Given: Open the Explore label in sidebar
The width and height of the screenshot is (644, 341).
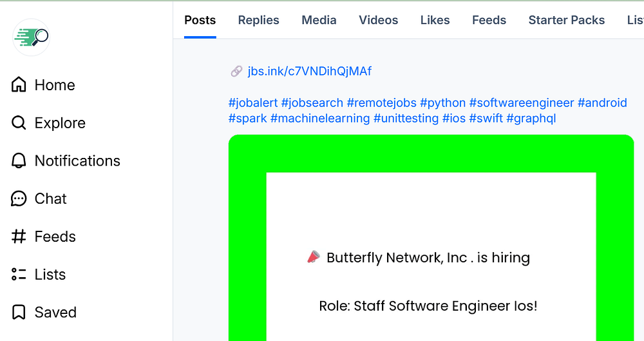Looking at the screenshot, I should coord(60,123).
